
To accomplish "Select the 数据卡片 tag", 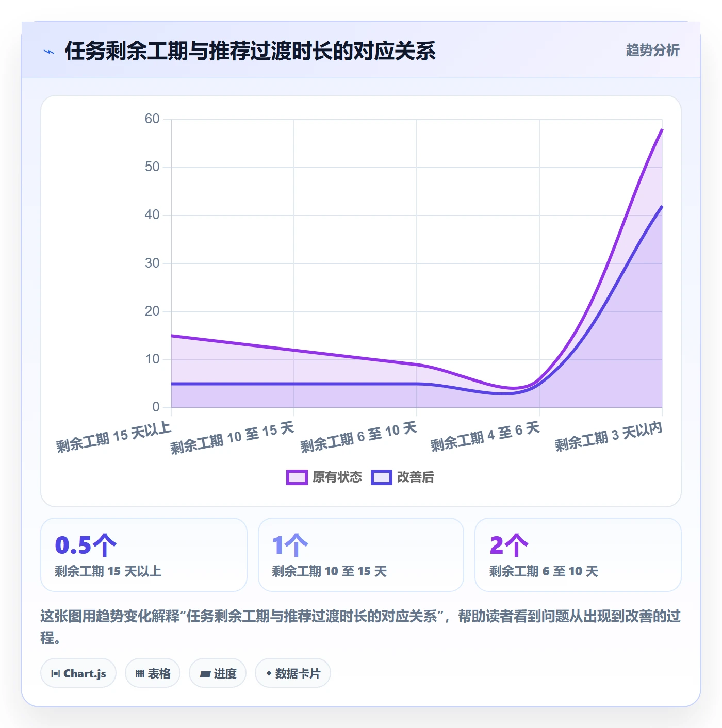I will 293,673.
